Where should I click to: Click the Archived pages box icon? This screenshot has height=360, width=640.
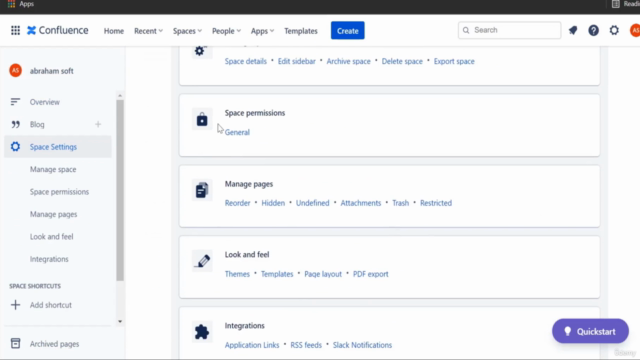coord(16,344)
